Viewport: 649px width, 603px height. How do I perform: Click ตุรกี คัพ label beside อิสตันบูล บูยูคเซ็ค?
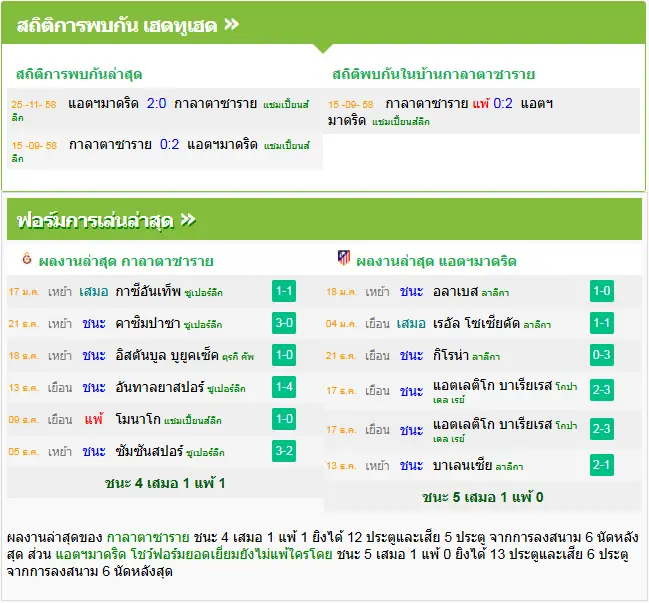238,357
